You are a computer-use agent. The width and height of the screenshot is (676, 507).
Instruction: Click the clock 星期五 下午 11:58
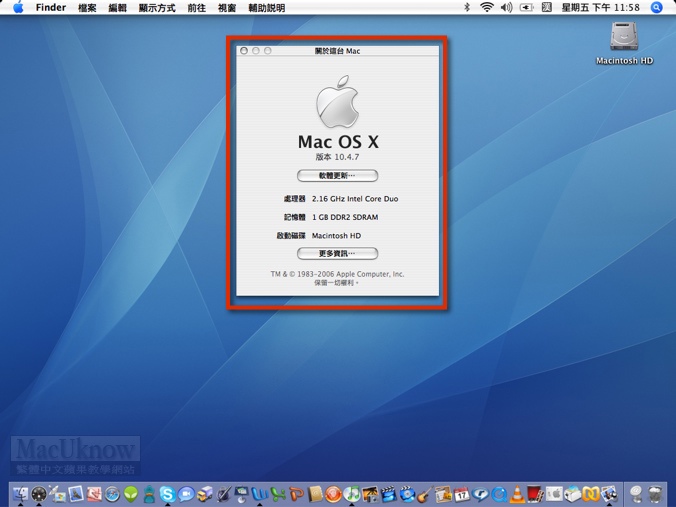tap(601, 7)
